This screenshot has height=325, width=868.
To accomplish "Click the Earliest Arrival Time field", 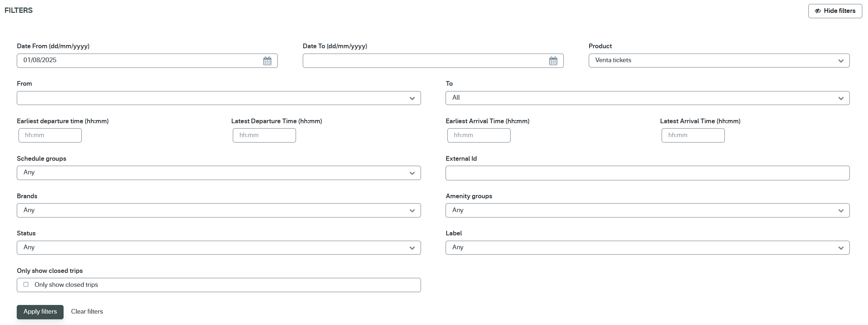I will coord(478,135).
